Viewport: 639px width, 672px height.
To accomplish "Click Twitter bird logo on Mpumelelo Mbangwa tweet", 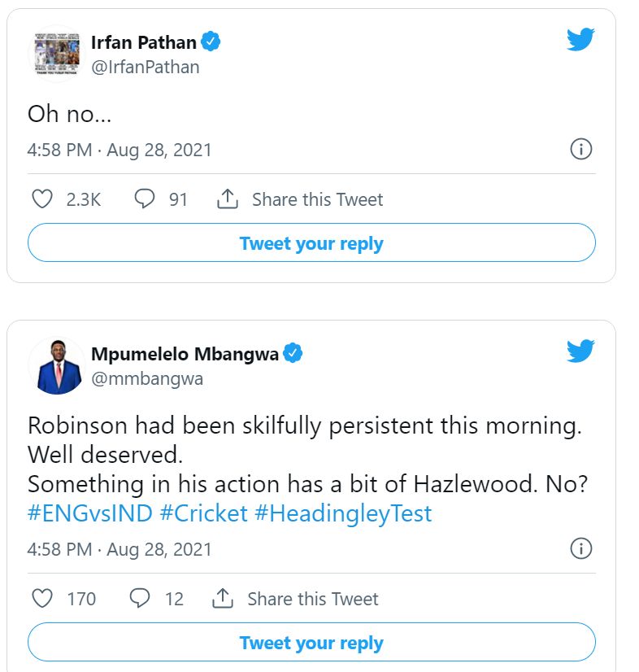I will tap(580, 351).
